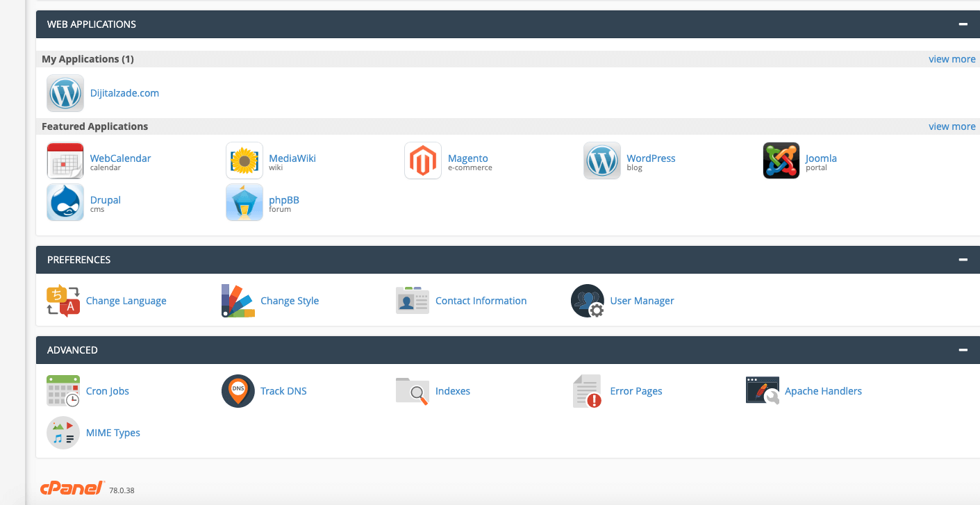Click the WebCalendar calendar icon

(x=65, y=160)
